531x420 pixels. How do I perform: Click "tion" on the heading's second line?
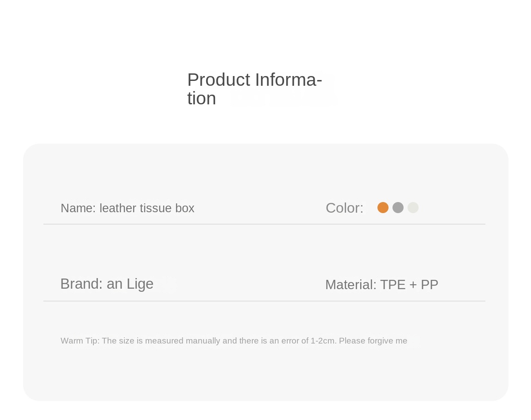[201, 99]
